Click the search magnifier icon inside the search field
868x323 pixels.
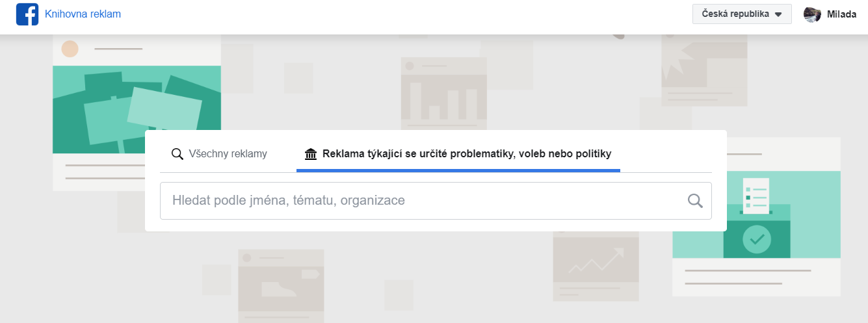tap(695, 201)
